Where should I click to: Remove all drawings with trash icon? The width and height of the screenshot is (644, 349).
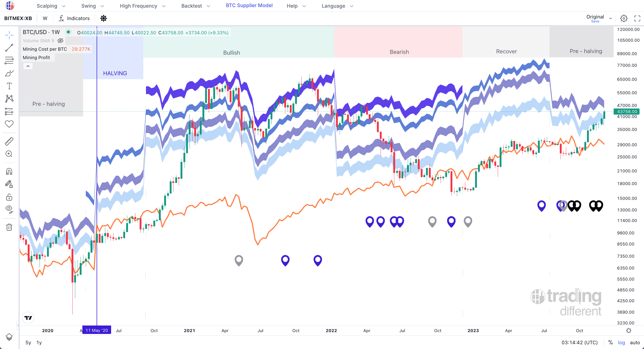[x=9, y=227]
